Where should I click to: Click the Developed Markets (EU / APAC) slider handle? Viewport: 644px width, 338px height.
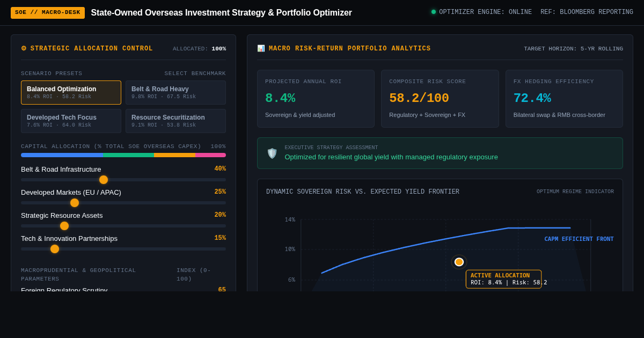[75, 203]
